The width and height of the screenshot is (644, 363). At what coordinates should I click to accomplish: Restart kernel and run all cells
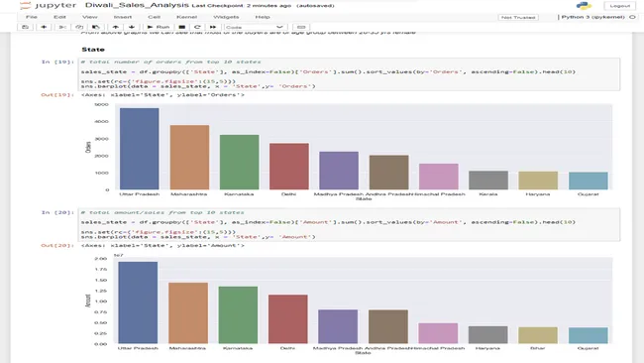[x=213, y=27]
